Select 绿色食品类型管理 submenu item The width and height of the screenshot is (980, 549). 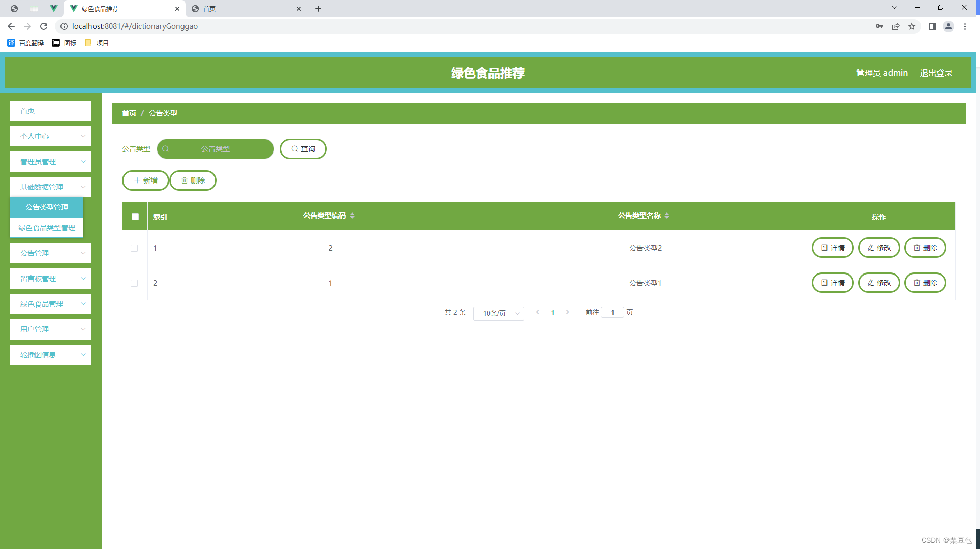[47, 228]
